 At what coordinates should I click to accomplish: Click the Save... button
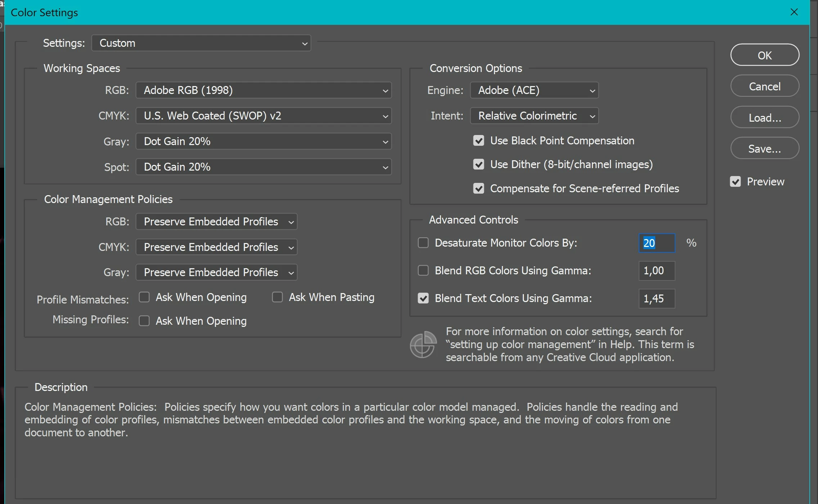click(x=765, y=149)
